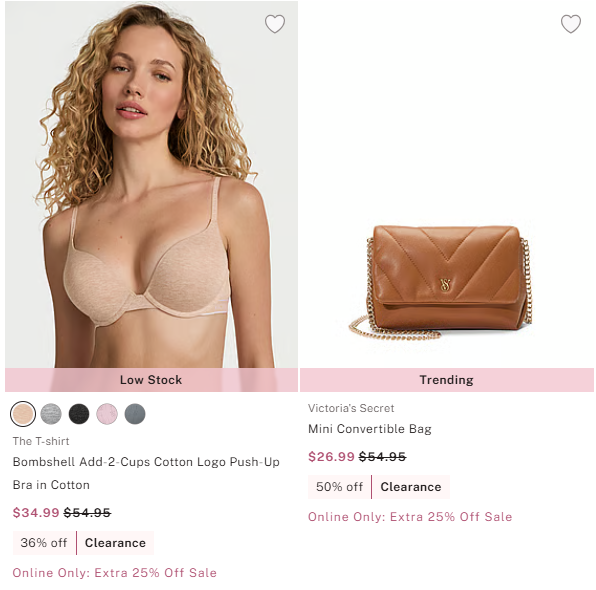This screenshot has height=590, width=596.
Task: Click the 50% off Clearance badge
Action: coord(379,487)
